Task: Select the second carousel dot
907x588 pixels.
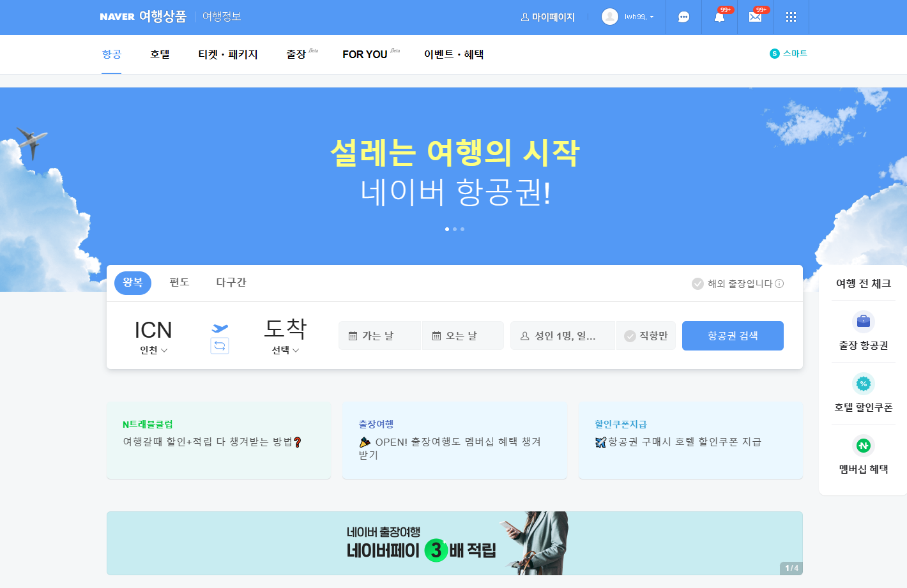Action: coord(455,229)
